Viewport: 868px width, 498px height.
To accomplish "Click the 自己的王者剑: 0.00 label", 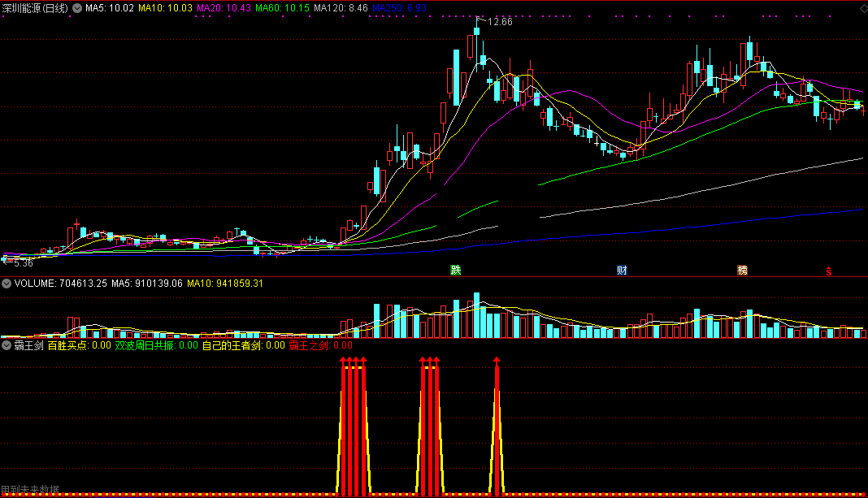I will 244,345.
